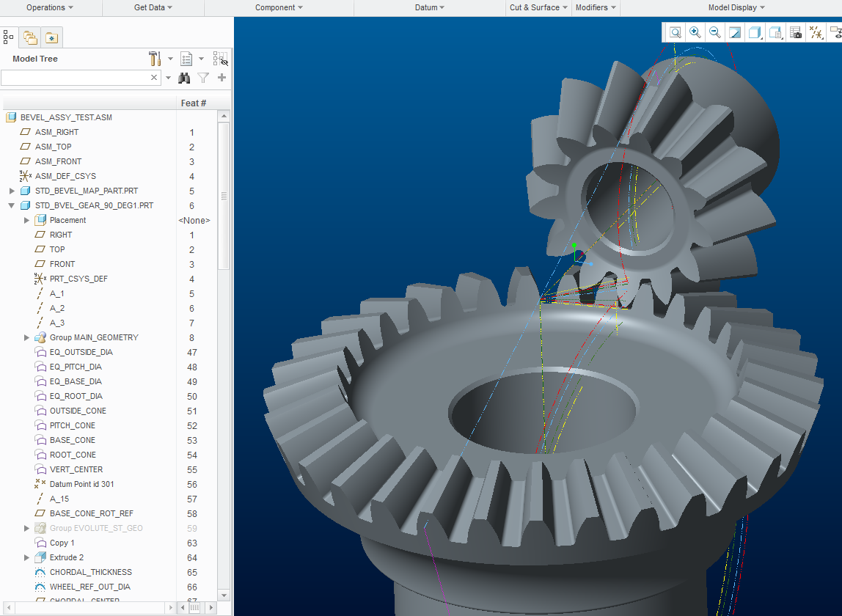
Task: Click the Refit zoom icon
Action: (675, 32)
